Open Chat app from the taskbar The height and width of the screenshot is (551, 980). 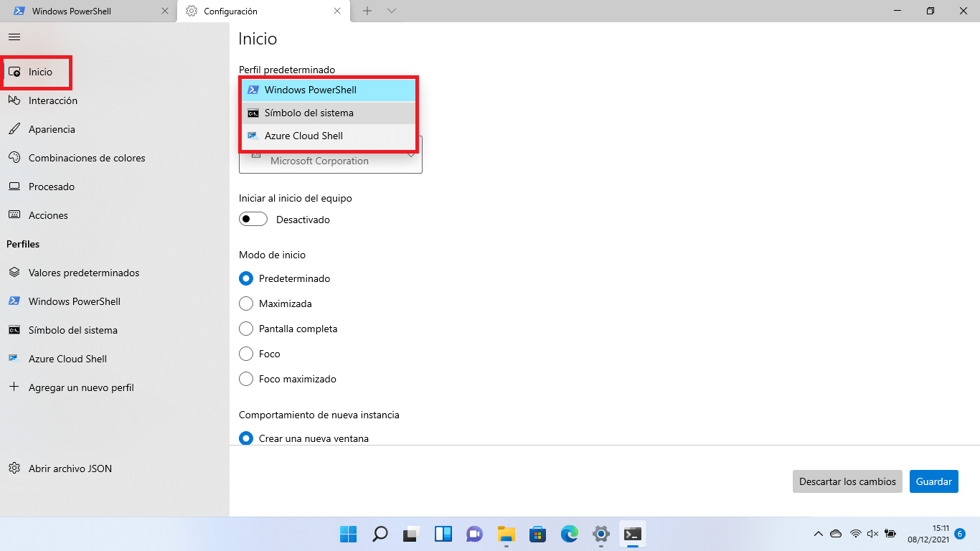[474, 534]
